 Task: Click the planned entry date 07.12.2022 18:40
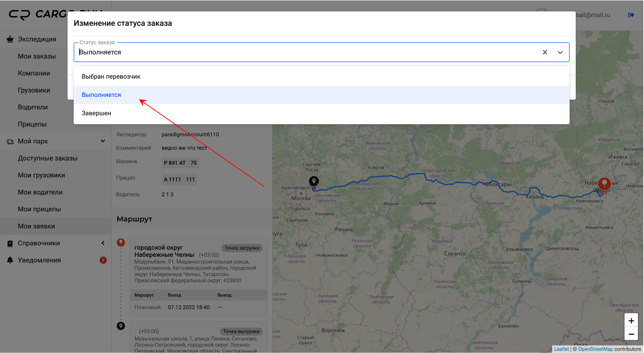(x=189, y=307)
